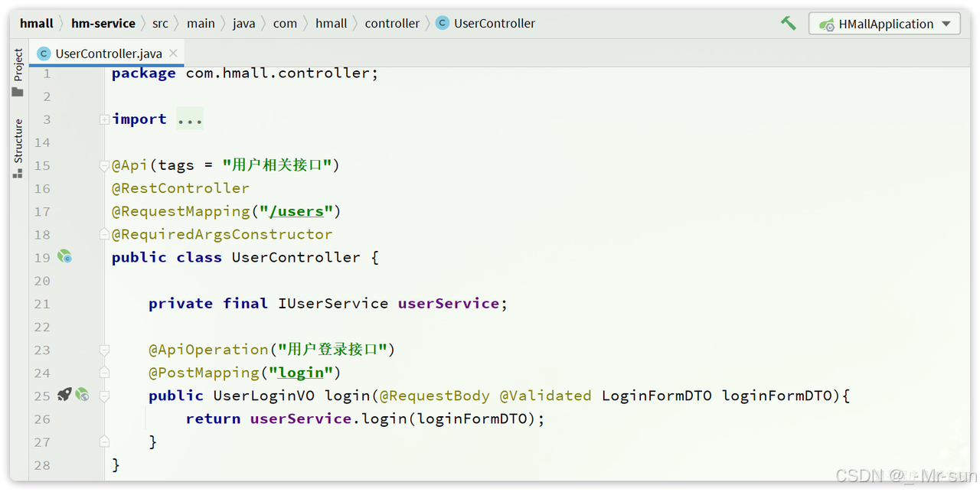Click the controller breadcrumb item
980x492 pixels.
coord(392,24)
